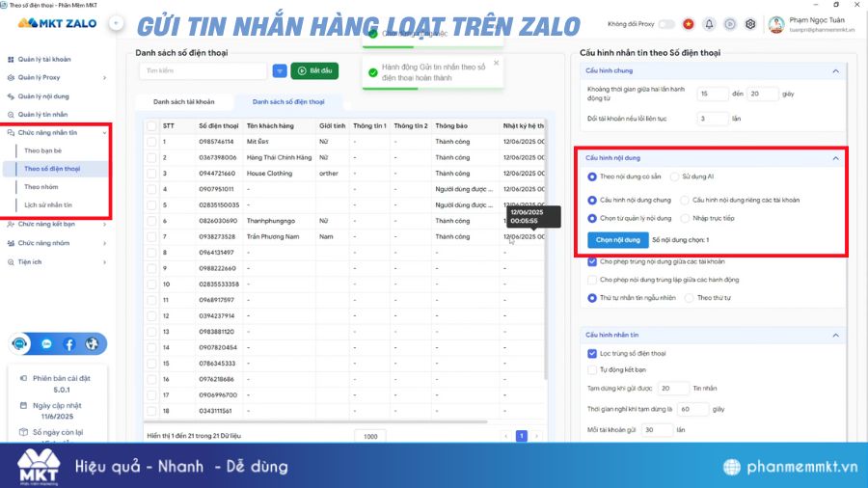Toggle the Không đổi Proxy switch
Viewport: 868px width, 488px height.
tap(666, 24)
